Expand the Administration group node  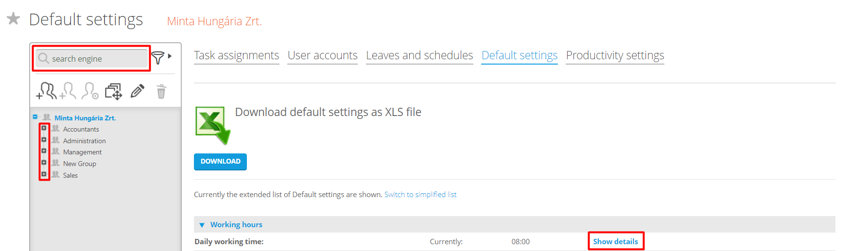(44, 140)
